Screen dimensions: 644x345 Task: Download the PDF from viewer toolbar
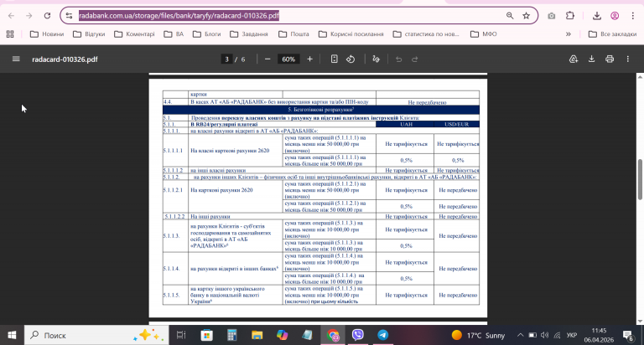tap(591, 59)
